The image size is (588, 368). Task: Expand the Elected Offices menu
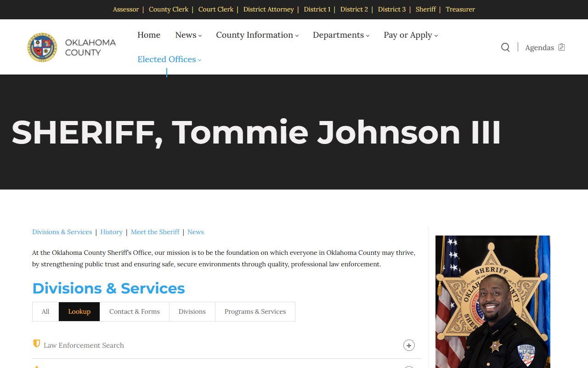click(169, 59)
